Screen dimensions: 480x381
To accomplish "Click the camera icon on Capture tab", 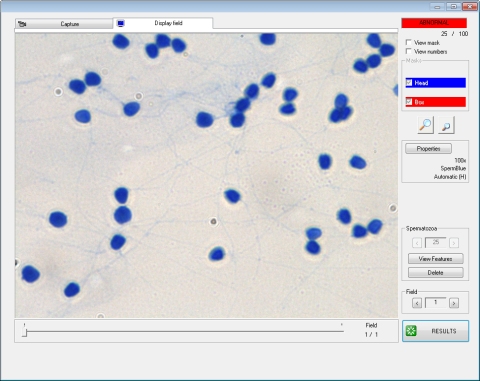I will (22, 24).
